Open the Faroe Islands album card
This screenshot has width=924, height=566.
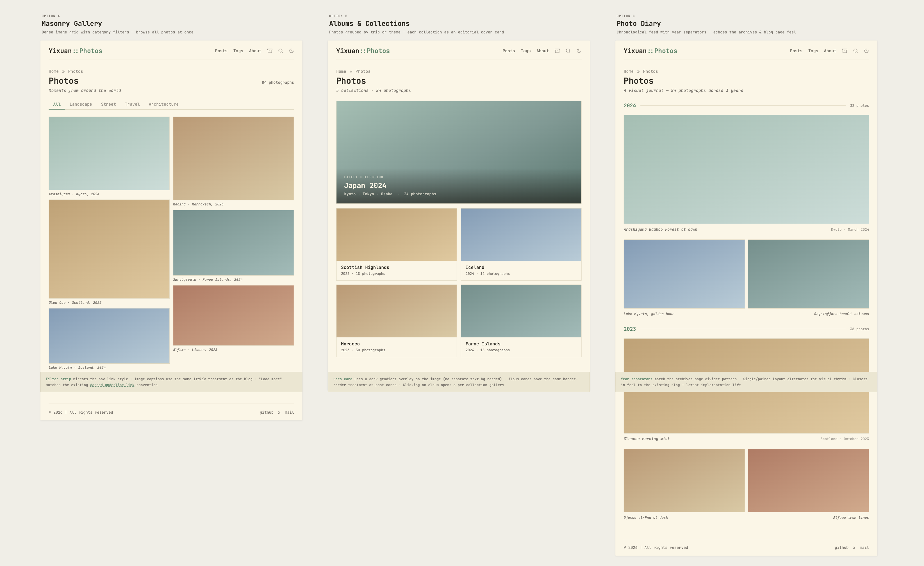(521, 321)
